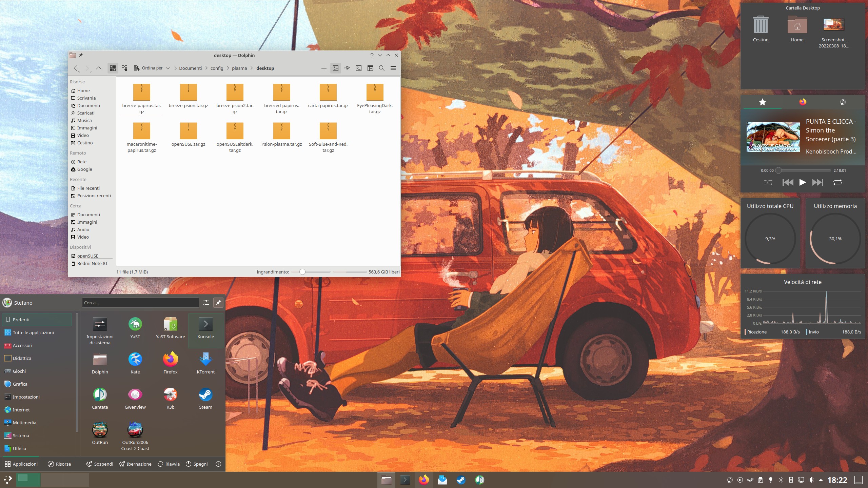Adjust the Ingrandimento zoom slider
This screenshot has width=868, height=488.
[x=311, y=272]
